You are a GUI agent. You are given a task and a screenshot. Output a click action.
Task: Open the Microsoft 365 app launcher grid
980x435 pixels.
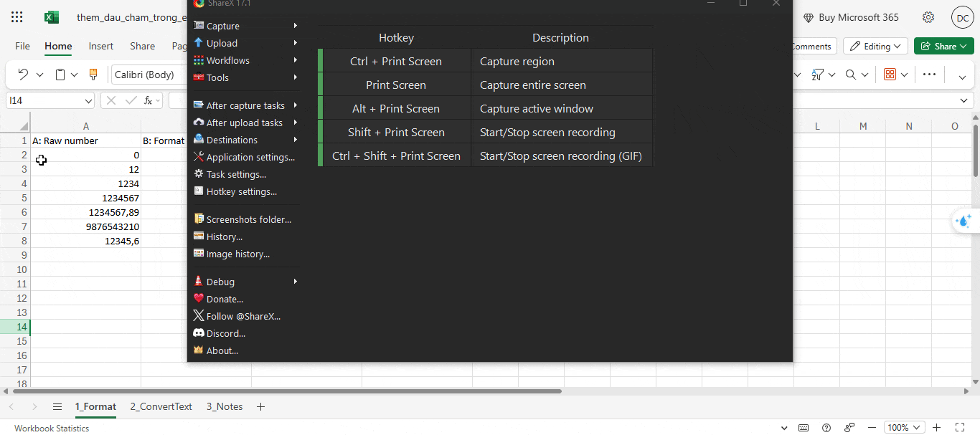(17, 17)
